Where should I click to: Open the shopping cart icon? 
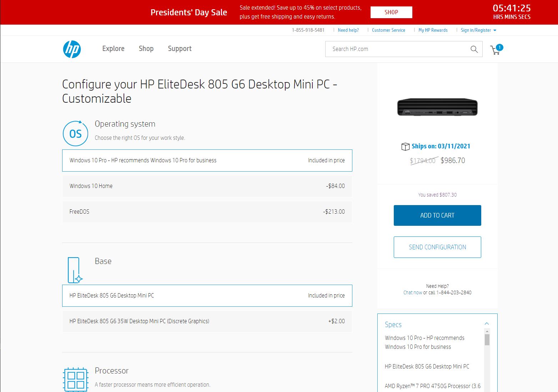coord(496,50)
